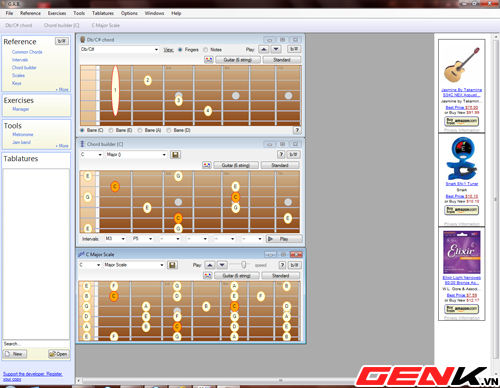Choose the Barre (A) radio option
The height and width of the screenshot is (388, 500).
[x=140, y=130]
